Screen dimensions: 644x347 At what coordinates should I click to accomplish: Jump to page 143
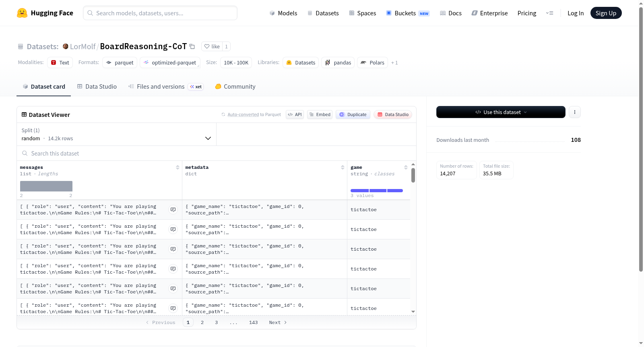(253, 322)
